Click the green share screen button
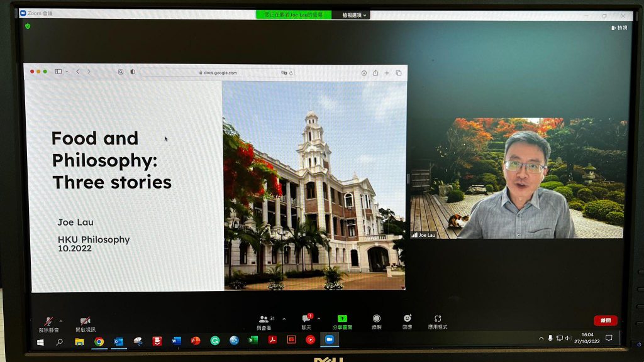This screenshot has width=644, height=362. [342, 322]
